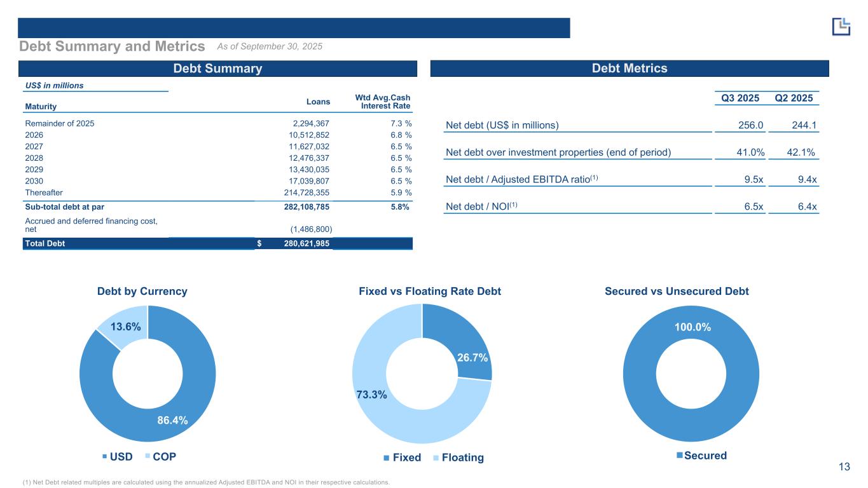
Task: Click the Q2 2025 column header
Action: click(x=794, y=98)
